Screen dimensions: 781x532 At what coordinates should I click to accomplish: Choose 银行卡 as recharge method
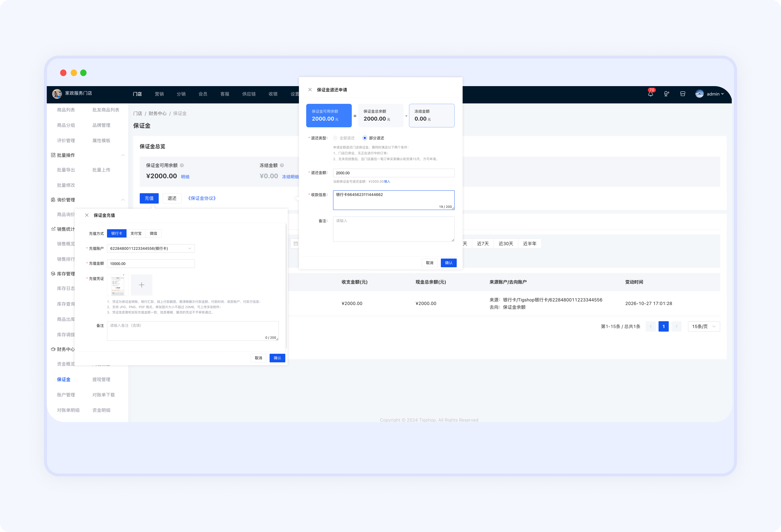[x=117, y=233]
